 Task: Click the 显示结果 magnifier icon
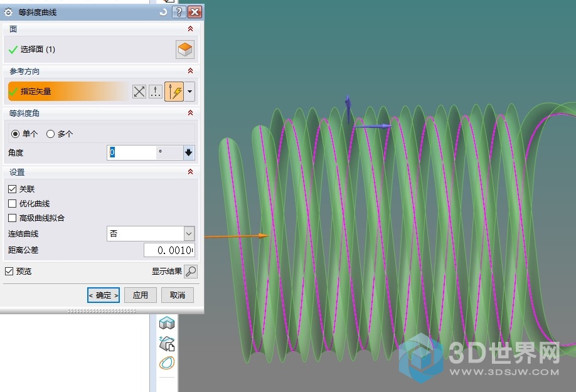(191, 271)
